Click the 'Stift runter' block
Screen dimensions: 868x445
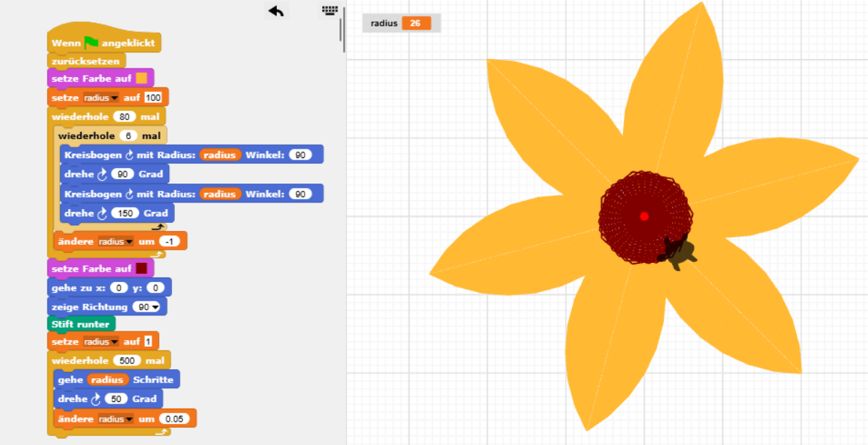80,324
